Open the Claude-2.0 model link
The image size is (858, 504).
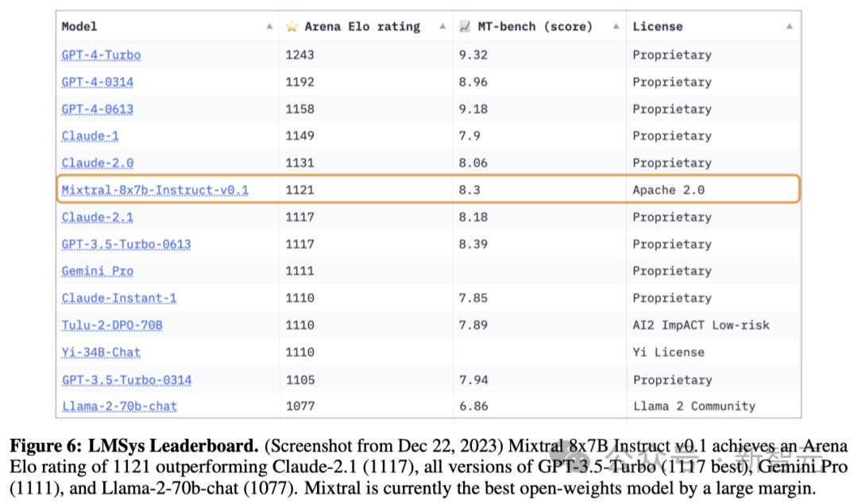pyautogui.click(x=98, y=164)
